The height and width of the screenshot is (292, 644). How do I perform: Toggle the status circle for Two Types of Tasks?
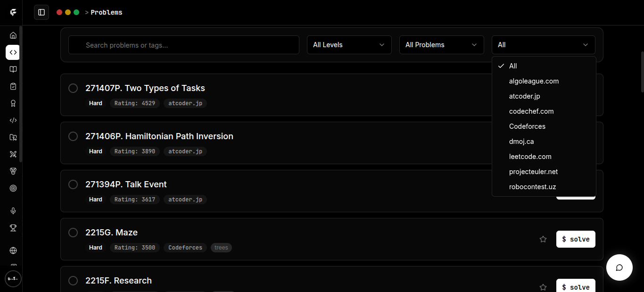73,88
